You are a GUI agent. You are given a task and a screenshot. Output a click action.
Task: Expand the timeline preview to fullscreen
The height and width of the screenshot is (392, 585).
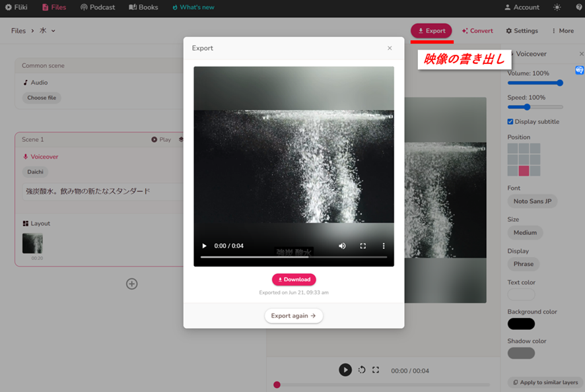(x=376, y=370)
